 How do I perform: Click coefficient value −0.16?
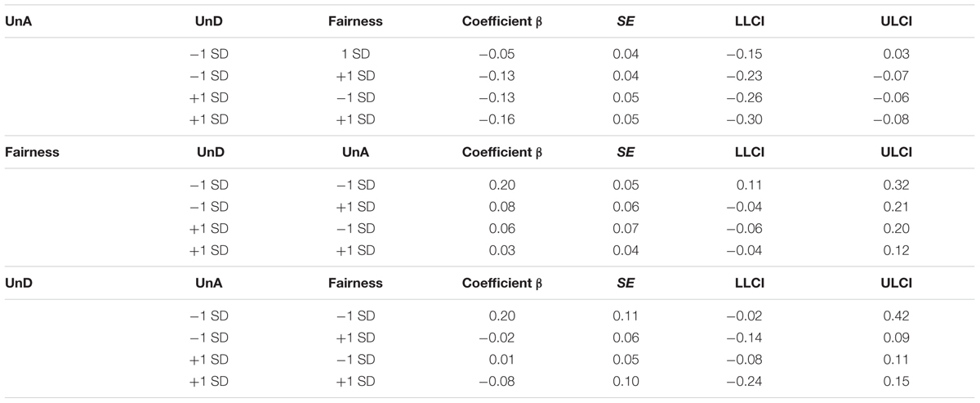(x=501, y=119)
